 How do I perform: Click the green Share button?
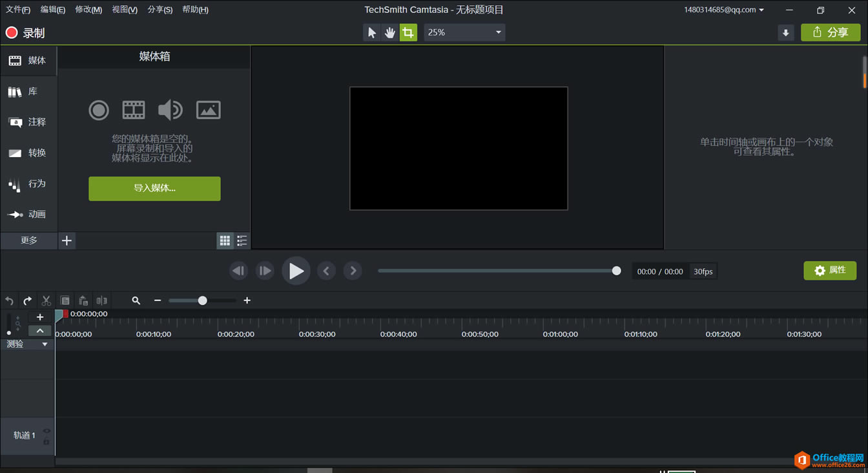tap(831, 32)
